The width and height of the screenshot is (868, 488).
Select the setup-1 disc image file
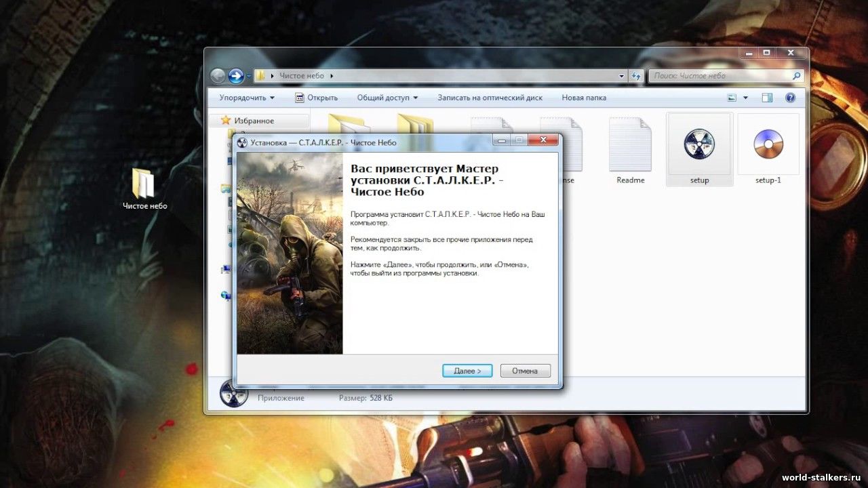click(x=768, y=149)
